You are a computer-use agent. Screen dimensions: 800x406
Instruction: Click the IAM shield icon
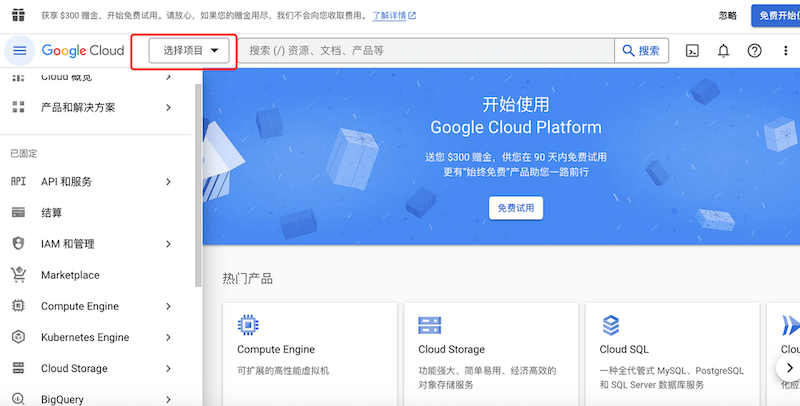coord(18,243)
